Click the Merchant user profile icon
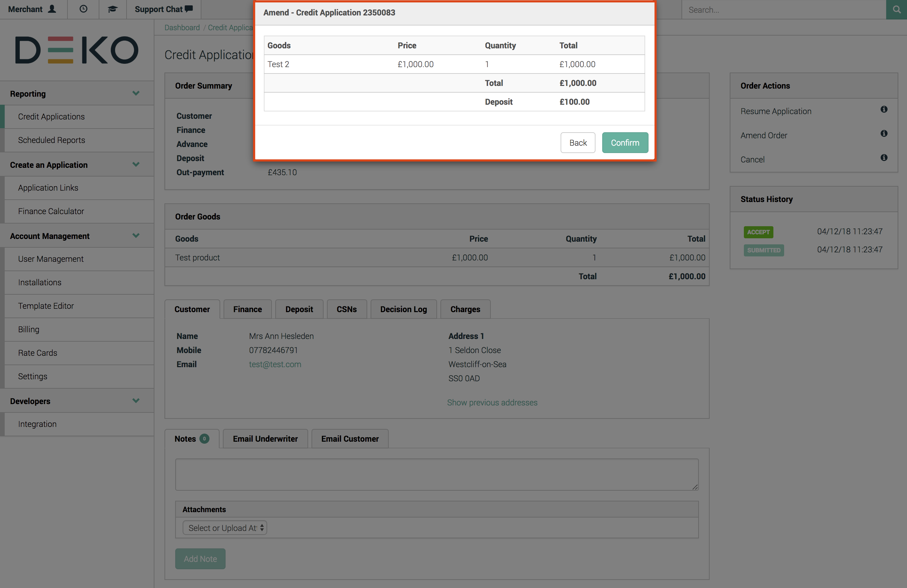 (52, 9)
